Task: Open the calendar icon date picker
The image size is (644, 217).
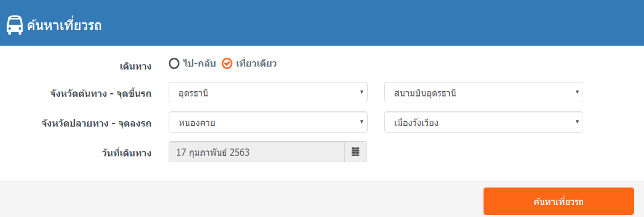Action: (355, 152)
